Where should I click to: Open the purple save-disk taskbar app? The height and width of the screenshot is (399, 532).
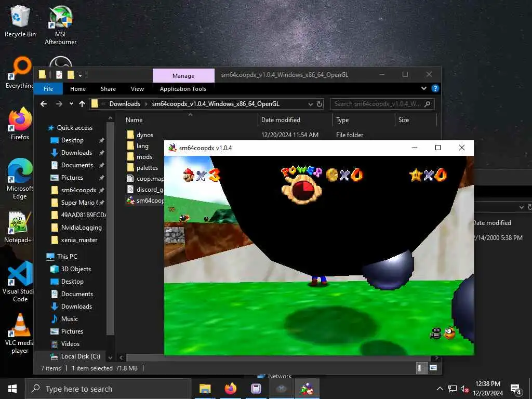256,389
